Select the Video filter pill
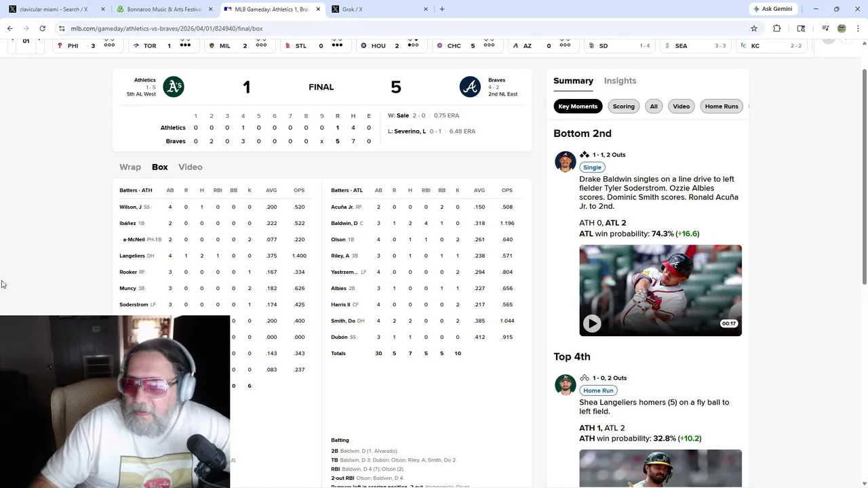The image size is (868, 488). point(682,106)
